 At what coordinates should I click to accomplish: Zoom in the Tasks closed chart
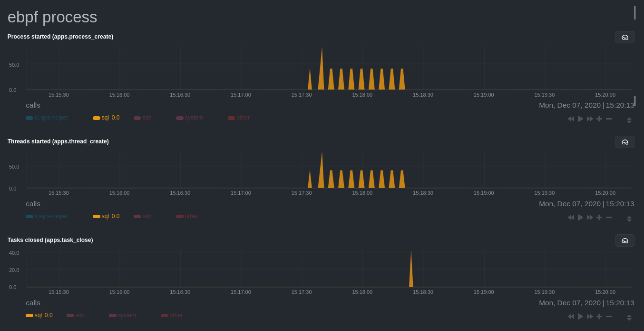coord(599,316)
